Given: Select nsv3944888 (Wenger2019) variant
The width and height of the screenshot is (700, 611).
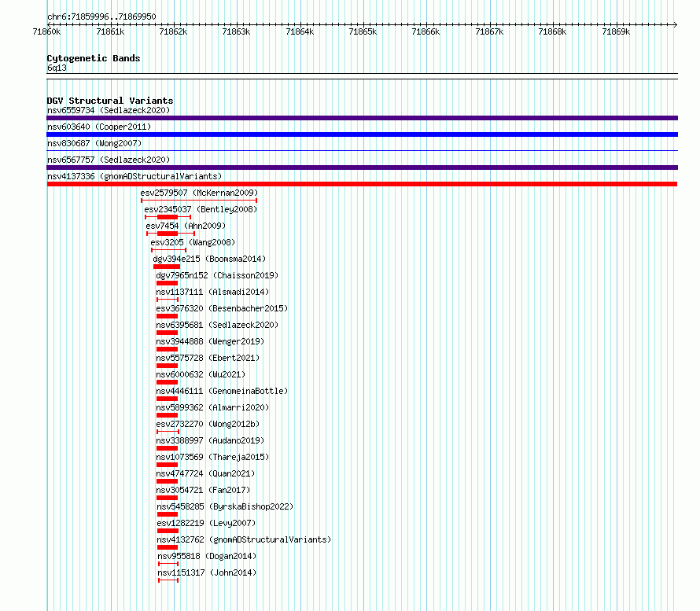Looking at the screenshot, I should [x=210, y=341].
